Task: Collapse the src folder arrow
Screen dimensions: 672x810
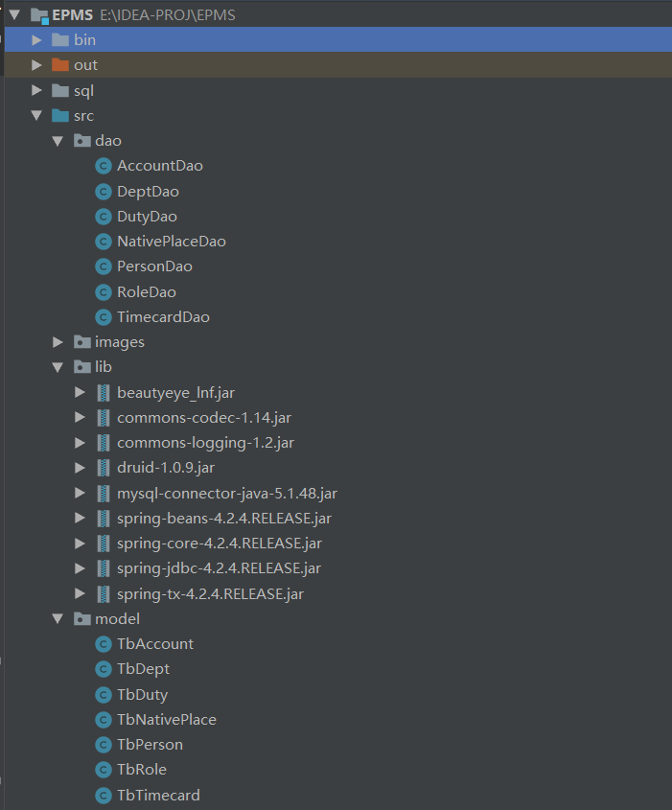Action: 36,116
